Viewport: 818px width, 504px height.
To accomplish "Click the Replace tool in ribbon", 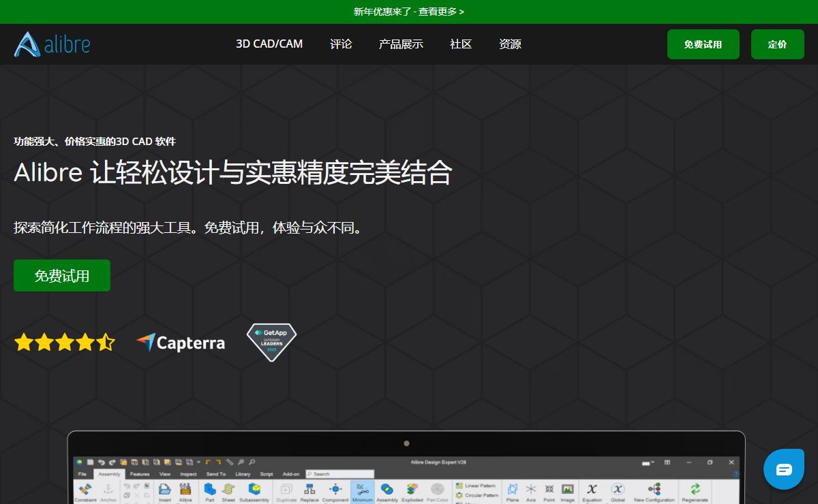I will [309, 492].
